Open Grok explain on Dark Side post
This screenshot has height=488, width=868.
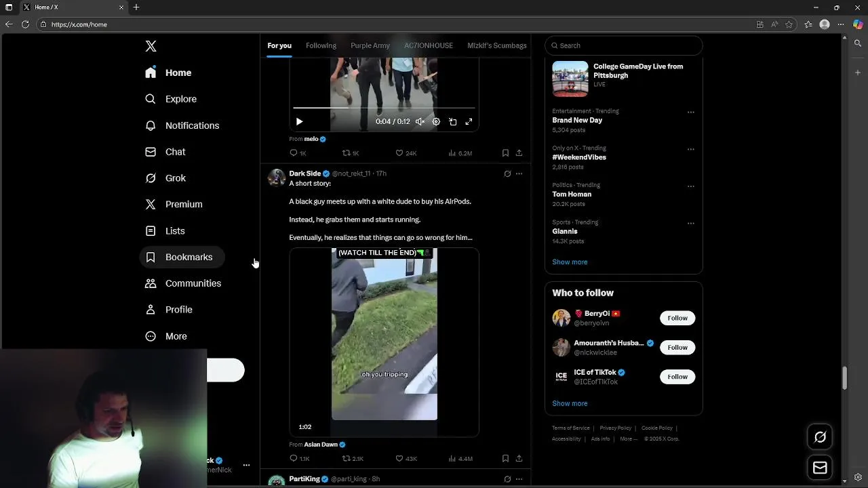(x=507, y=174)
